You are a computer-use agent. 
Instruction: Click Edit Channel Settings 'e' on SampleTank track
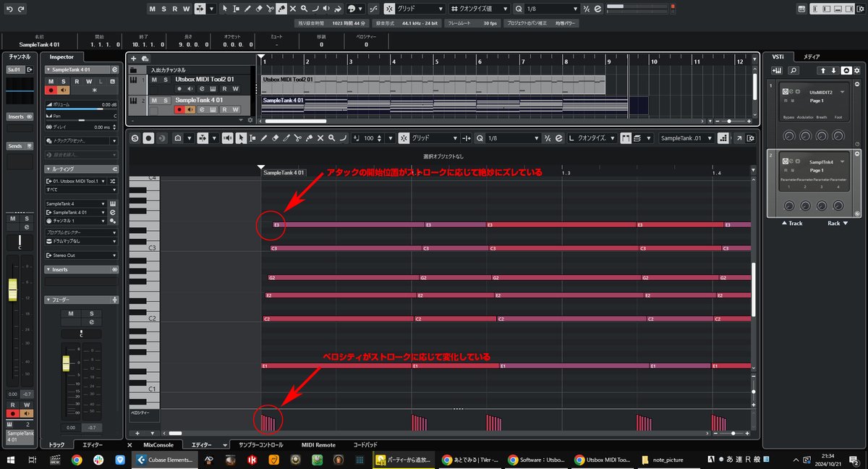(x=203, y=109)
